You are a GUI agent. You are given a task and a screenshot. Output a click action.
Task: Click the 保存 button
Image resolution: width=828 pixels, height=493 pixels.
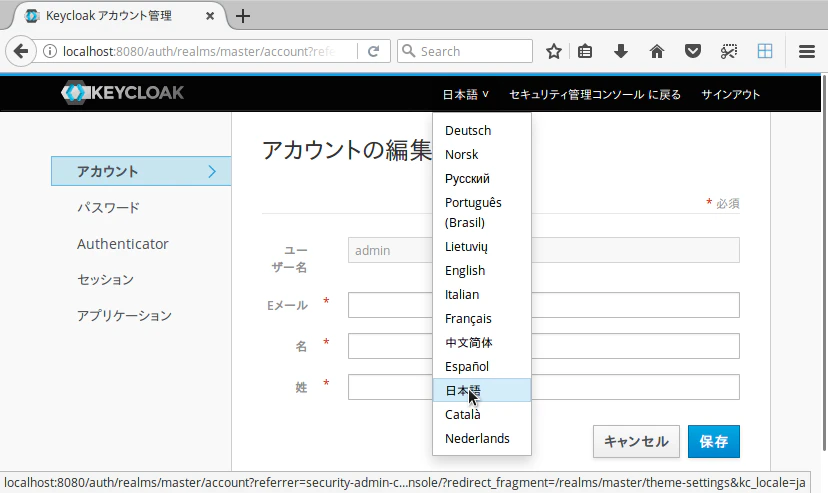click(713, 441)
